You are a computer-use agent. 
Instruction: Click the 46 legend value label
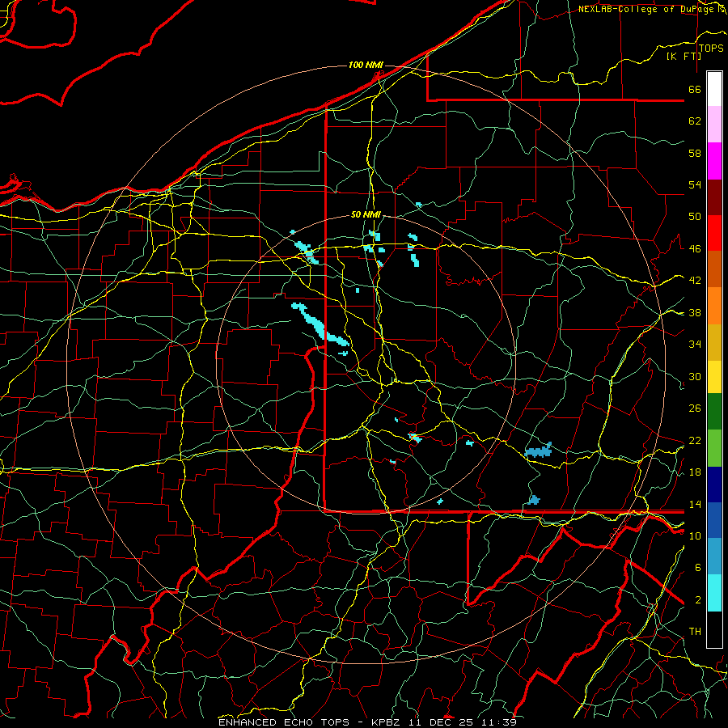(695, 249)
